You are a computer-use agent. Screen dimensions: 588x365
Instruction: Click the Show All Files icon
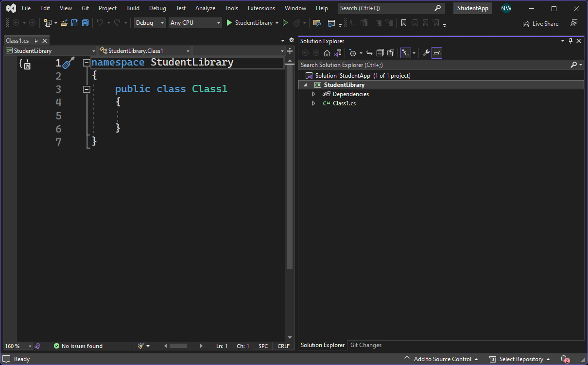coord(391,53)
